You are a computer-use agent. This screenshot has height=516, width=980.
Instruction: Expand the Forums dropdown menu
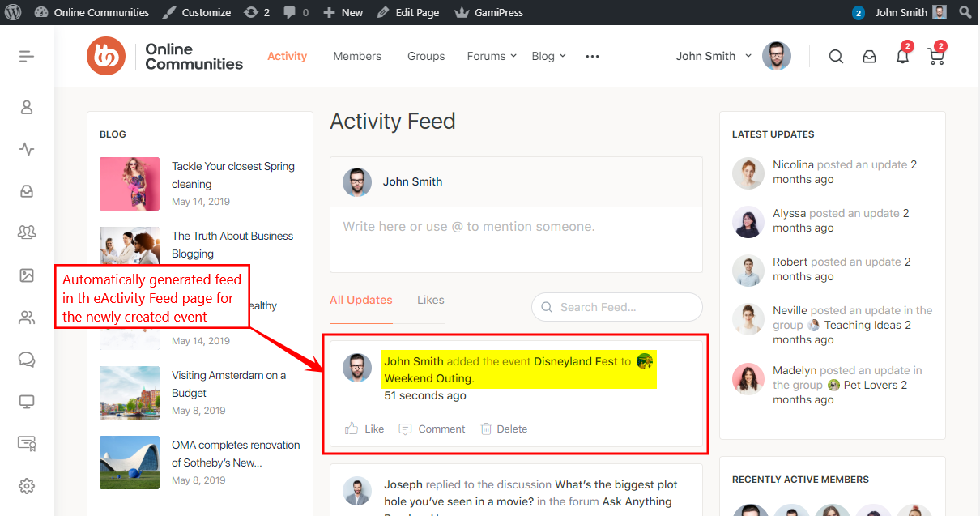(x=492, y=56)
